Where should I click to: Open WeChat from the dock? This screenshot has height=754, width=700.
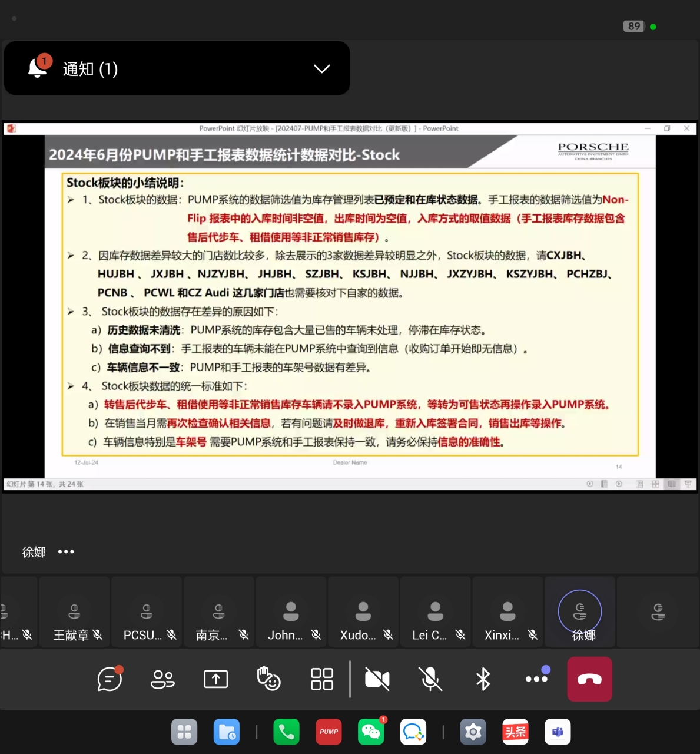click(x=371, y=732)
